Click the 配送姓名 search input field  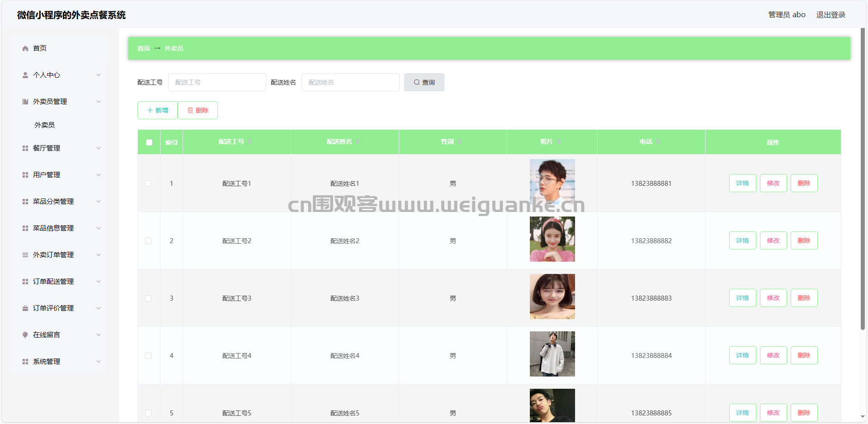coord(350,82)
